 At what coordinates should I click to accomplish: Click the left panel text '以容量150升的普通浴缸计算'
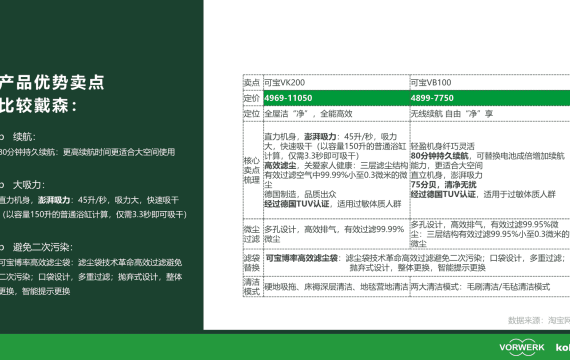pos(58,215)
